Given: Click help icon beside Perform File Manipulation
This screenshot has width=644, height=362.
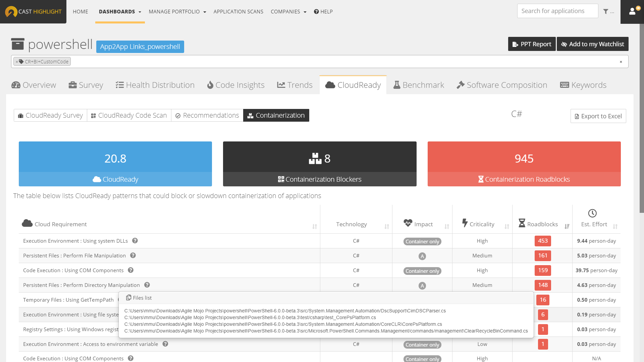Looking at the screenshot, I should click(x=133, y=255).
